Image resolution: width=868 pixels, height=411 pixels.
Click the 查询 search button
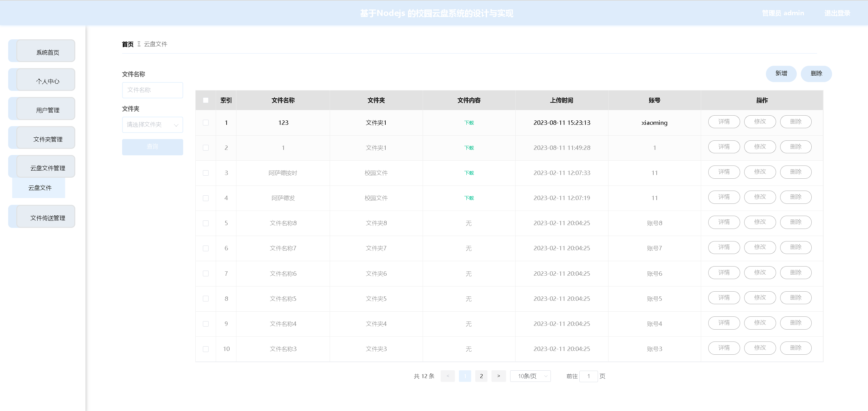152,147
